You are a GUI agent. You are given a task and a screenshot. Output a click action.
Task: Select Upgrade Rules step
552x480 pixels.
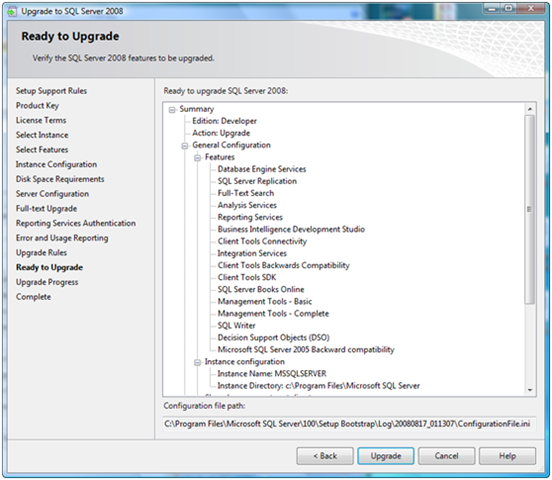(x=41, y=253)
